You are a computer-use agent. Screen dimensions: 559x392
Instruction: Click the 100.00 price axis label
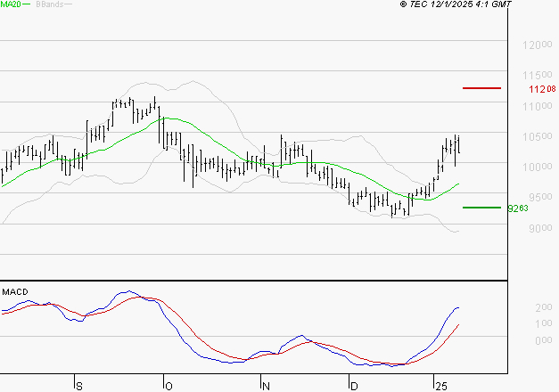pos(538,167)
